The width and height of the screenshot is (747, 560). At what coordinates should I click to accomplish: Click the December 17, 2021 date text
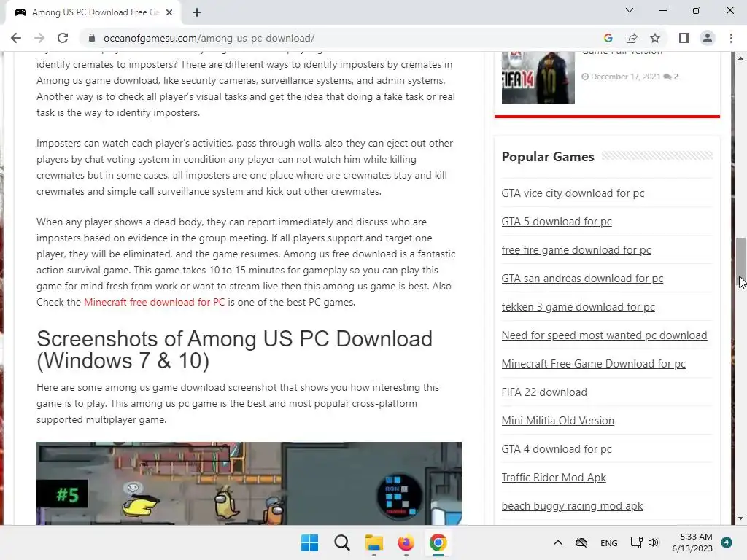(625, 77)
